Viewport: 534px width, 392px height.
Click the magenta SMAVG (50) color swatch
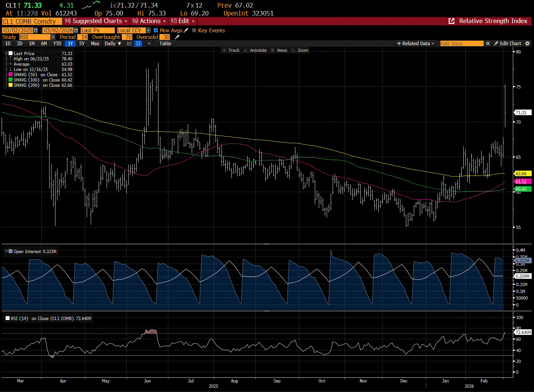11,75
